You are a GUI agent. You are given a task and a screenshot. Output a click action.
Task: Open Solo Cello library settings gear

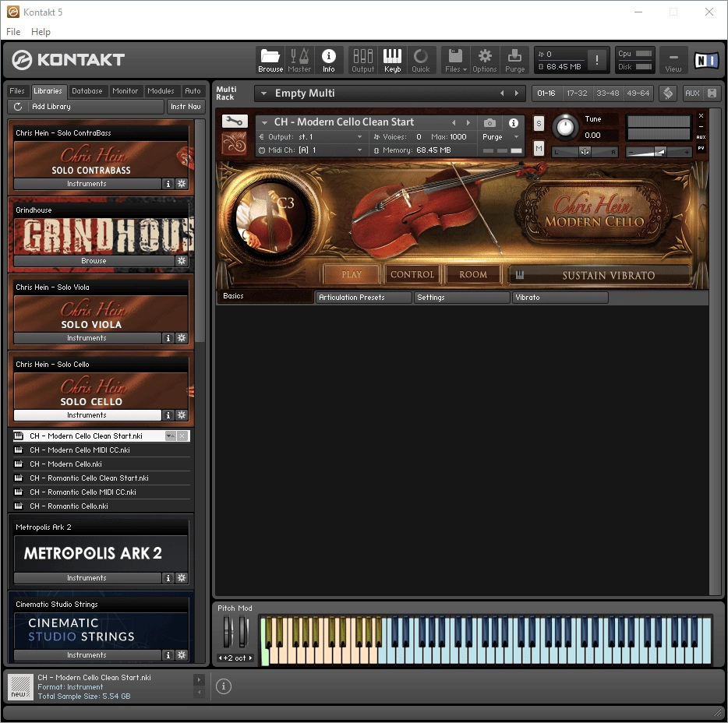pyautogui.click(x=182, y=414)
